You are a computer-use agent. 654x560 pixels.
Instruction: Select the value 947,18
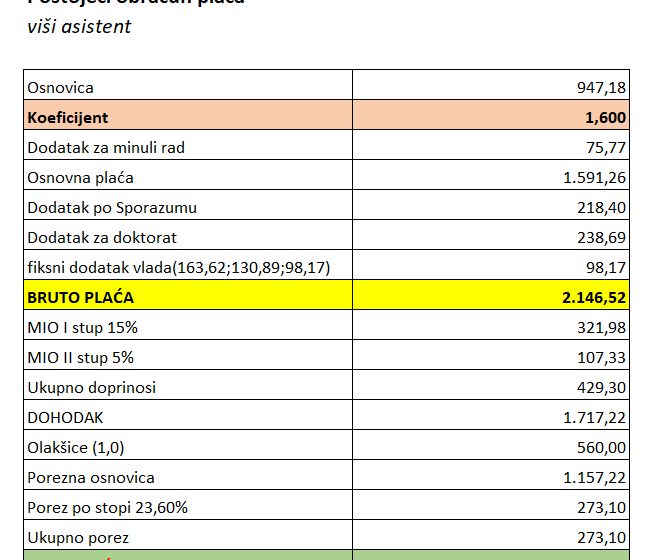[x=601, y=88]
